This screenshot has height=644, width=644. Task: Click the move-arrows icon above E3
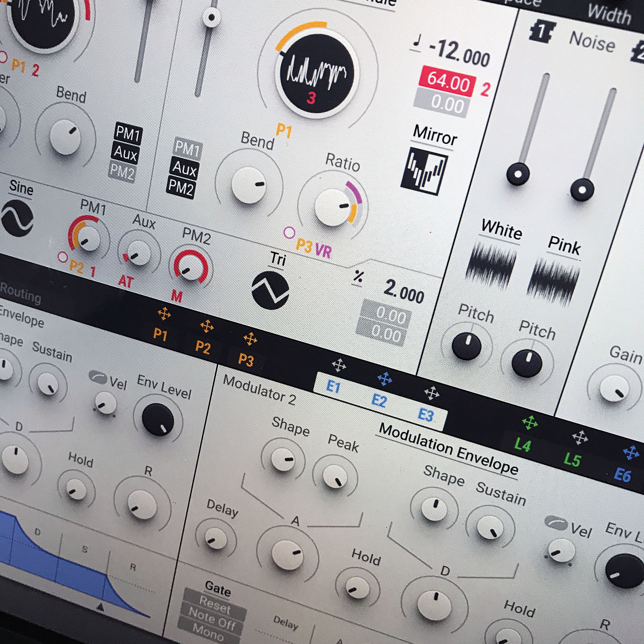pyautogui.click(x=431, y=393)
